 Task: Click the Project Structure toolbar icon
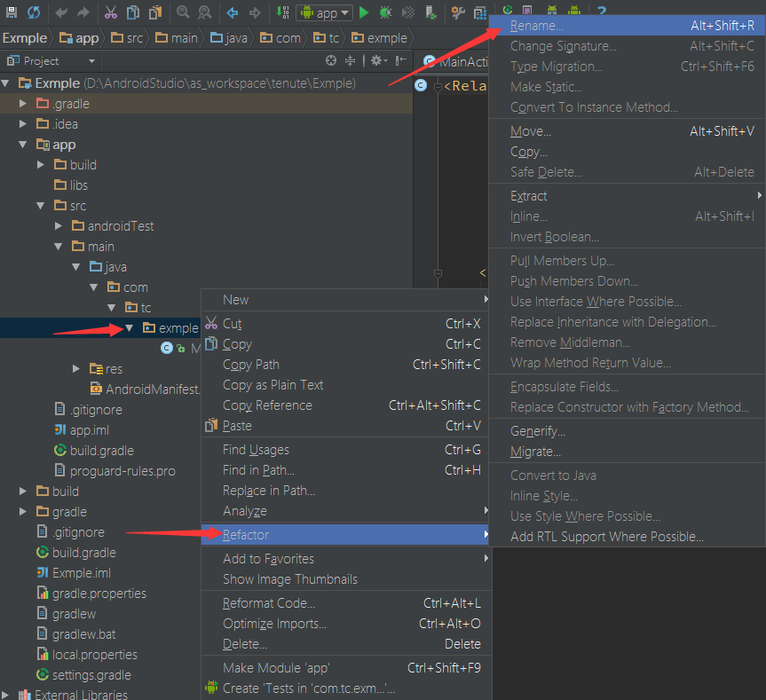pyautogui.click(x=481, y=12)
